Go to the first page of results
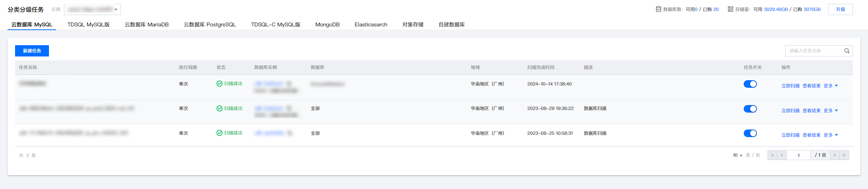This screenshot has width=868, height=189. (772, 155)
